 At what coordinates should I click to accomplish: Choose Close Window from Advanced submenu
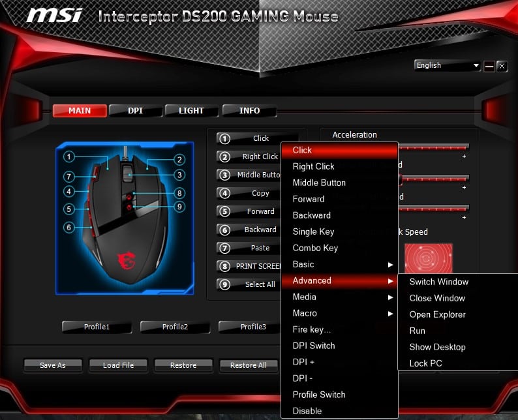[x=458, y=298]
